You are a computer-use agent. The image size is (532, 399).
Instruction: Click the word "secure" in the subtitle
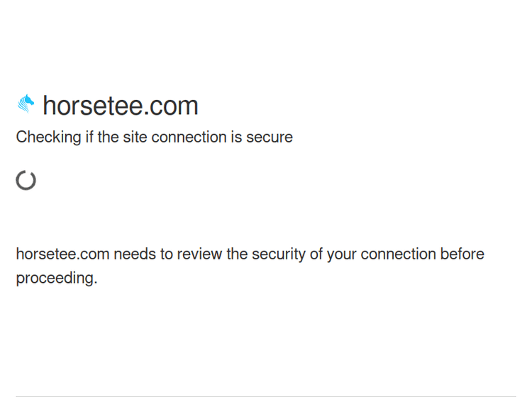pos(270,137)
